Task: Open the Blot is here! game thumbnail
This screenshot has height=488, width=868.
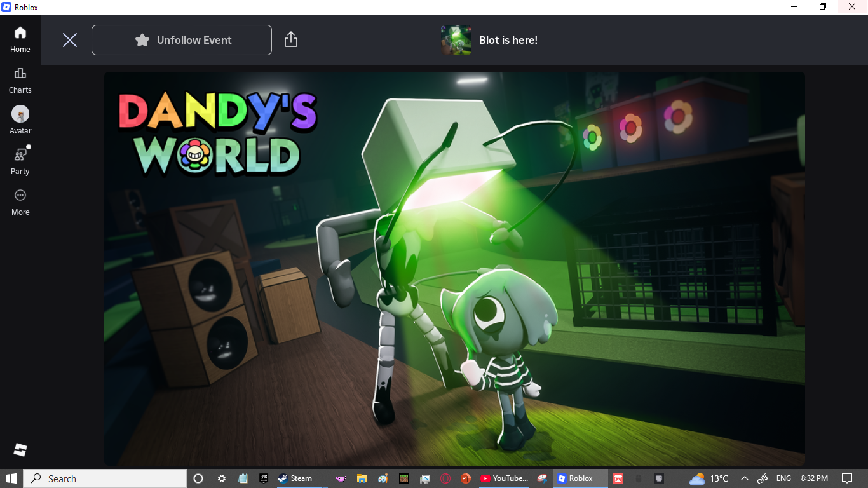Action: coord(456,40)
